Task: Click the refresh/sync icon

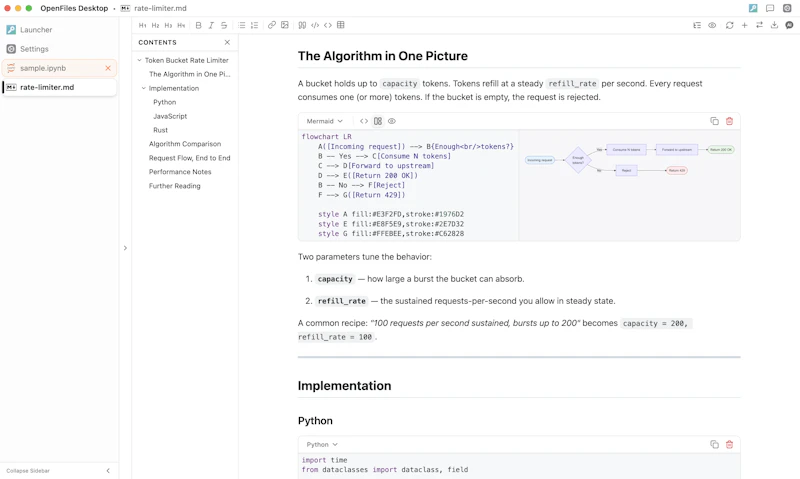Action: (x=730, y=25)
